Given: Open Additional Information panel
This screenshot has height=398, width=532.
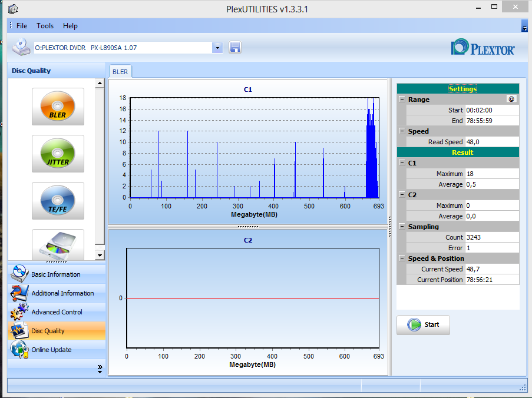Looking at the screenshot, I should 57,293.
